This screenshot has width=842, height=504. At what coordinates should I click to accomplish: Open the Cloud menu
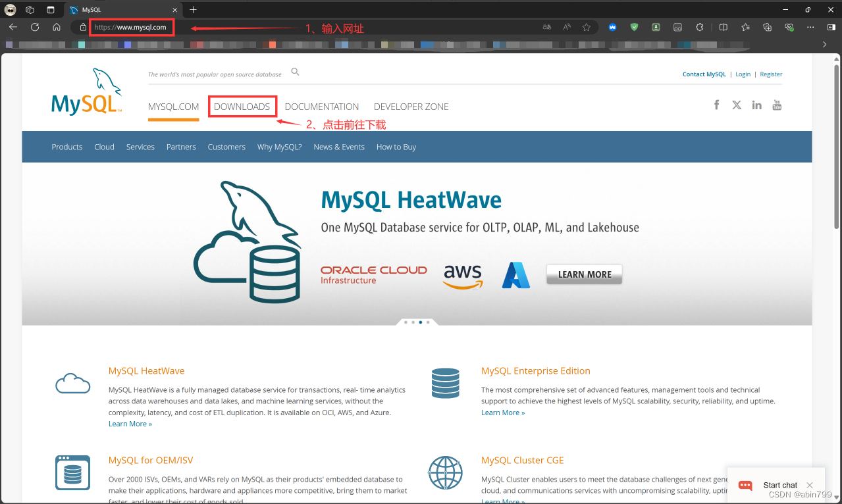pyautogui.click(x=104, y=147)
